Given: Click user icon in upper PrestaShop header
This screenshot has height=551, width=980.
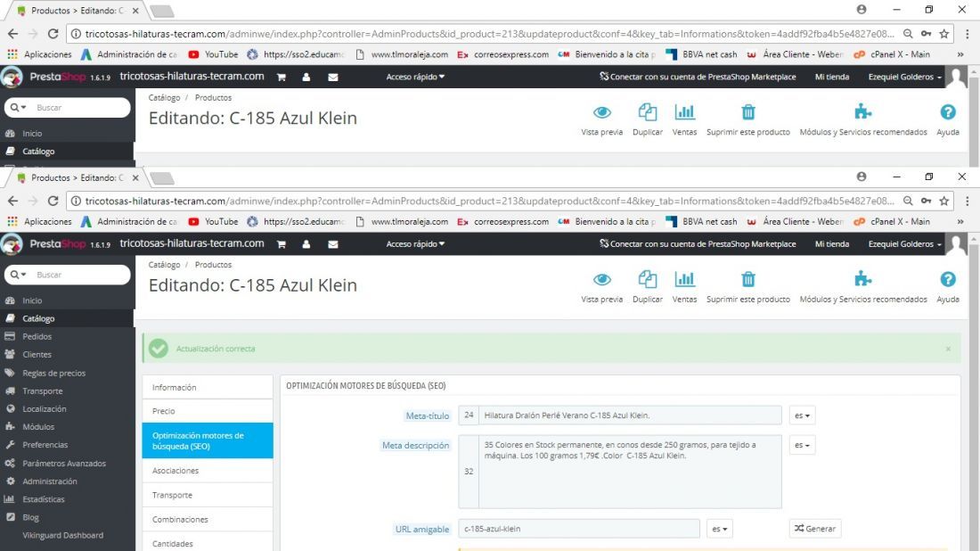Looking at the screenshot, I should [x=306, y=78].
